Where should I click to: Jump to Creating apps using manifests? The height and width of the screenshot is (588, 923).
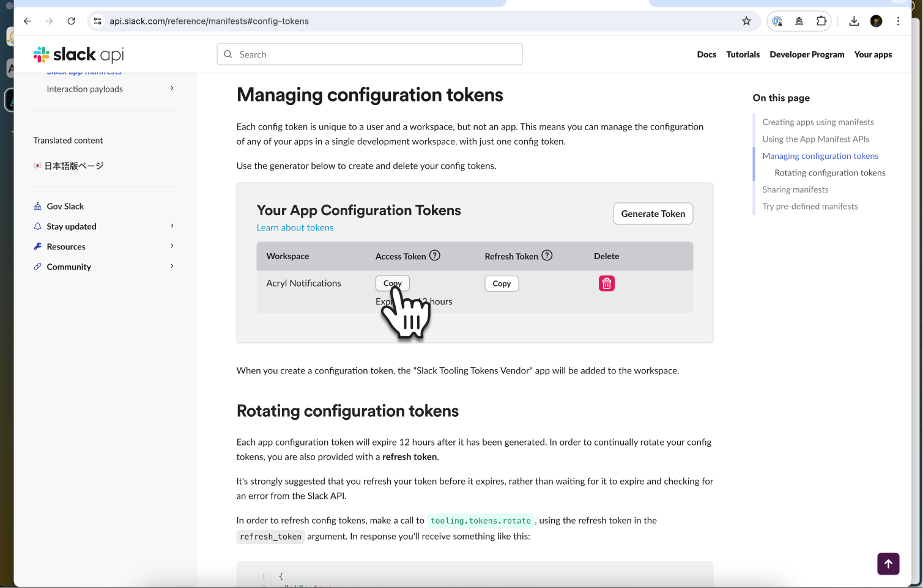(818, 122)
